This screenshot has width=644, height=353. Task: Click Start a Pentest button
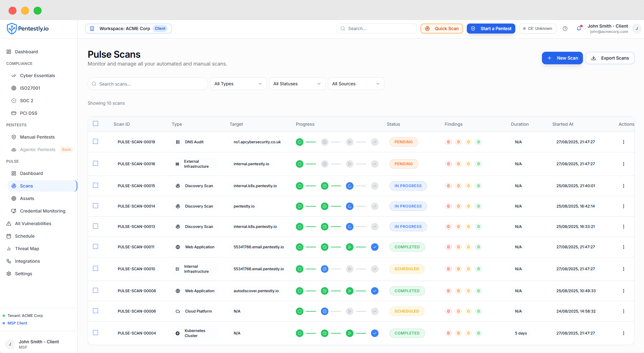point(491,29)
